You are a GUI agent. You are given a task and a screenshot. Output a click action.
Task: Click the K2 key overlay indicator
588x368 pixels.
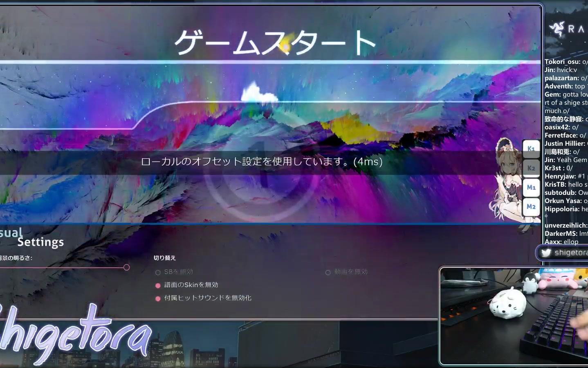pyautogui.click(x=531, y=168)
